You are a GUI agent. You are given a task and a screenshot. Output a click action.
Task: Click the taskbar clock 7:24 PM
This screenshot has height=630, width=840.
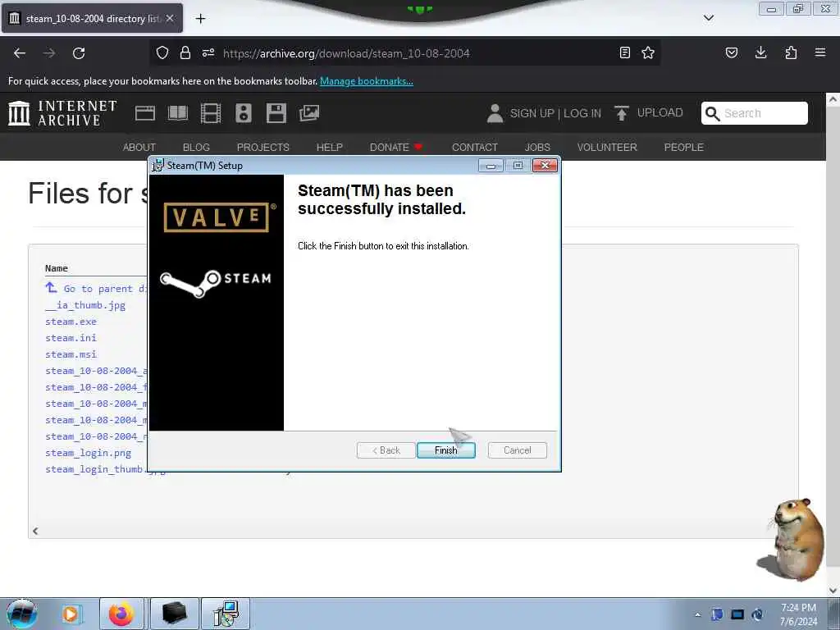click(798, 614)
